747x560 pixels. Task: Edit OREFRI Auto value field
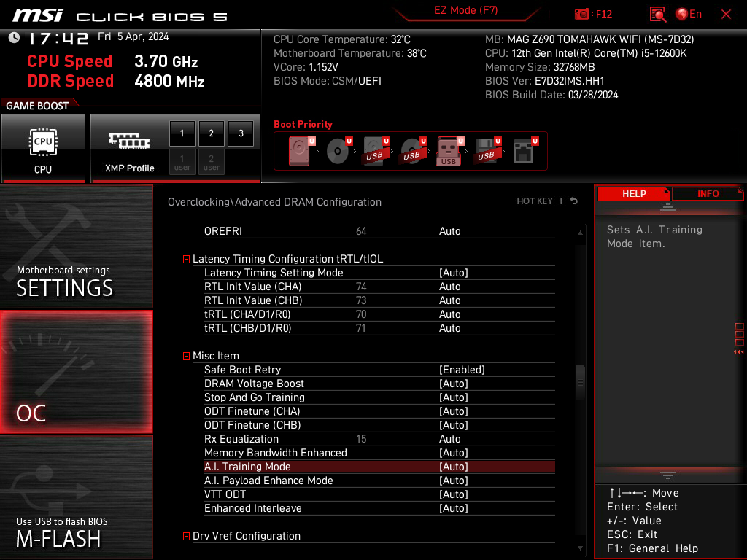pyautogui.click(x=449, y=231)
